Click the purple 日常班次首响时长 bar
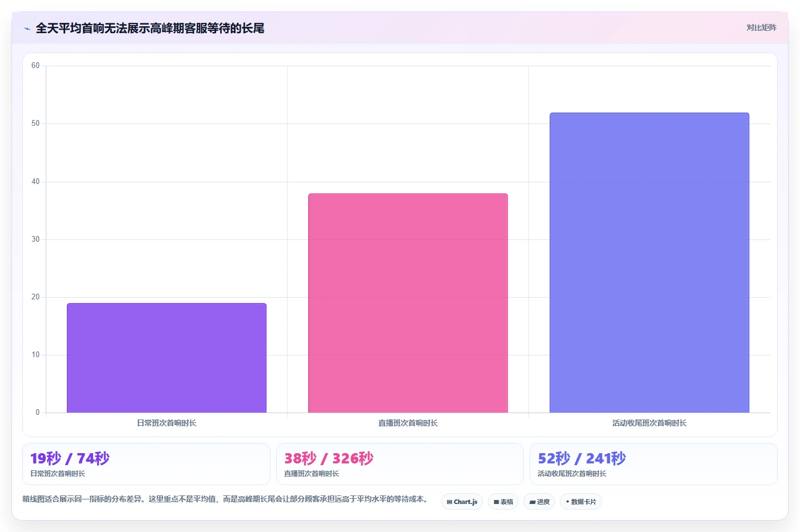The height and width of the screenshot is (532, 800). click(x=166, y=358)
